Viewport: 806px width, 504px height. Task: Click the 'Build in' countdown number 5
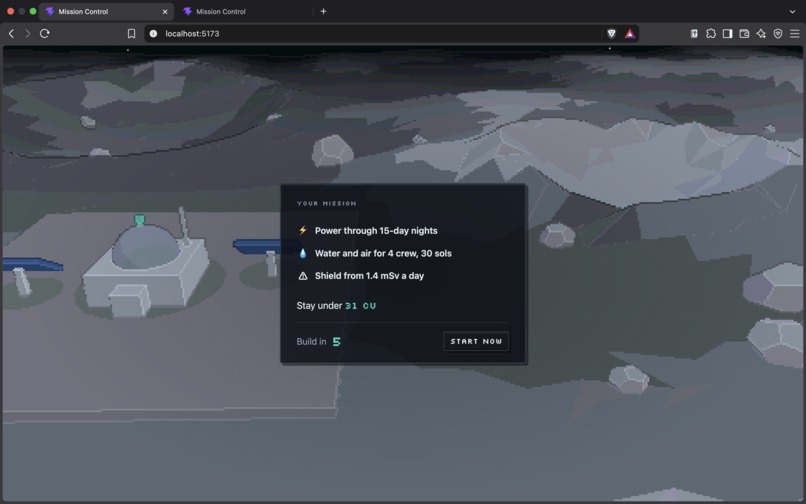click(x=337, y=341)
